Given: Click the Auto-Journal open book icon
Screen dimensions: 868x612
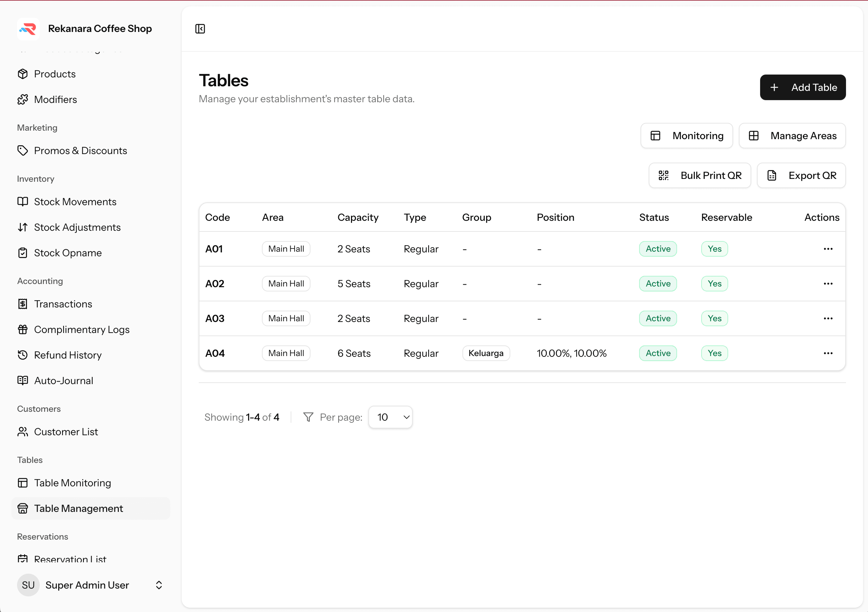Looking at the screenshot, I should pos(23,381).
